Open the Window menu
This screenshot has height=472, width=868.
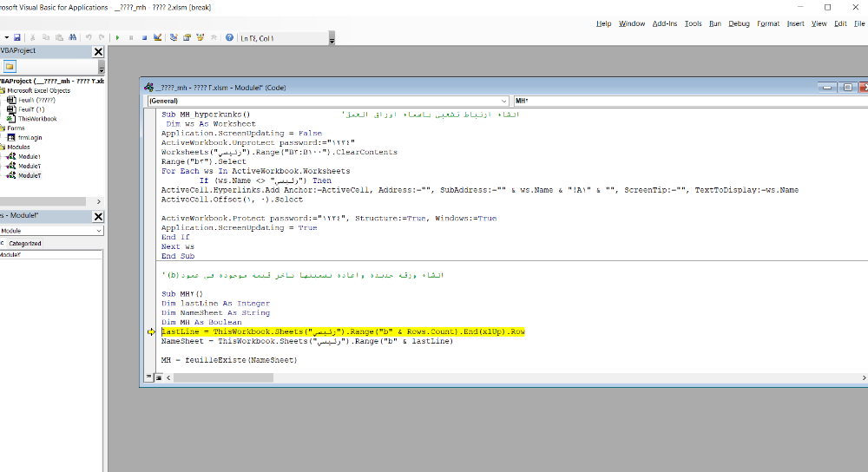(632, 23)
